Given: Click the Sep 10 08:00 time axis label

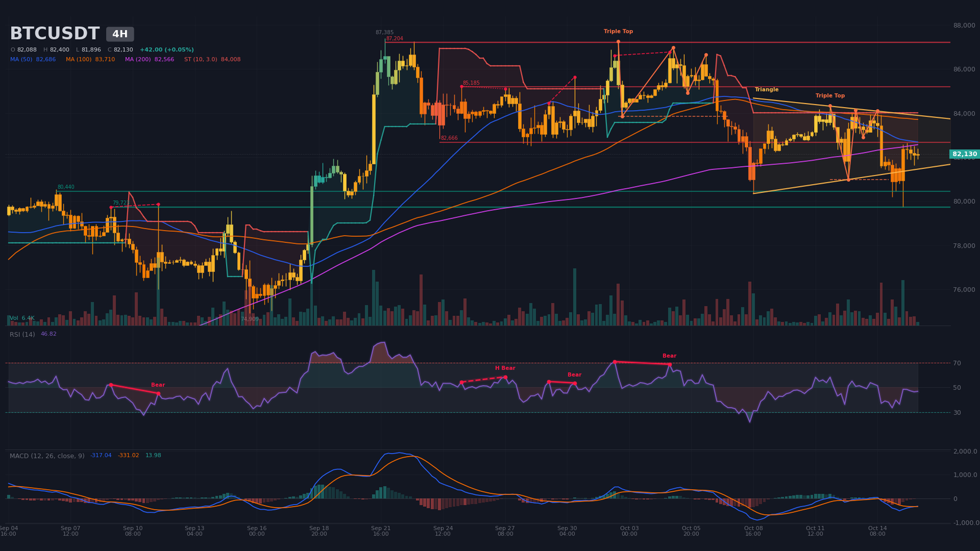Looking at the screenshot, I should click(133, 531).
